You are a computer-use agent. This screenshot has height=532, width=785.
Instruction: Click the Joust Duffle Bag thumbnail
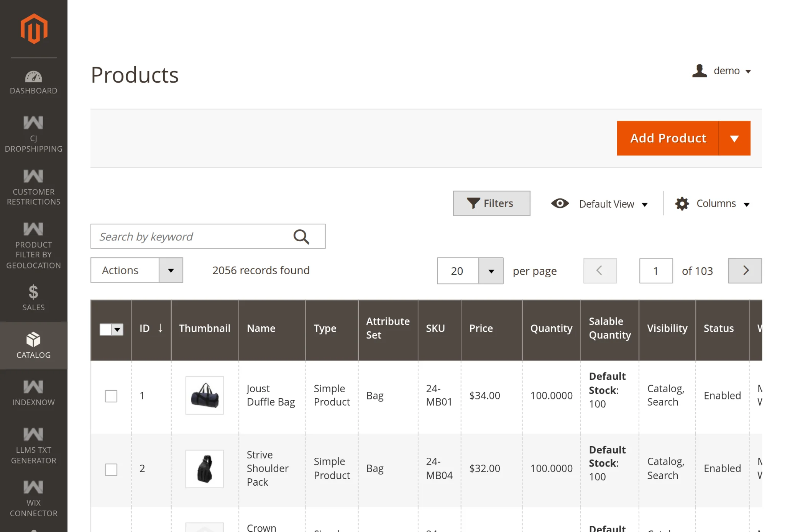tap(204, 395)
